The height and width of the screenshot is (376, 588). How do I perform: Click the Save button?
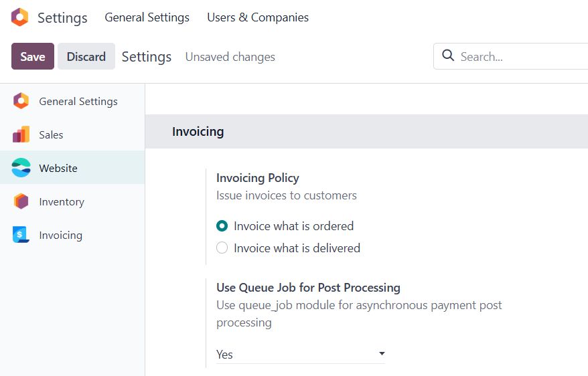click(33, 57)
